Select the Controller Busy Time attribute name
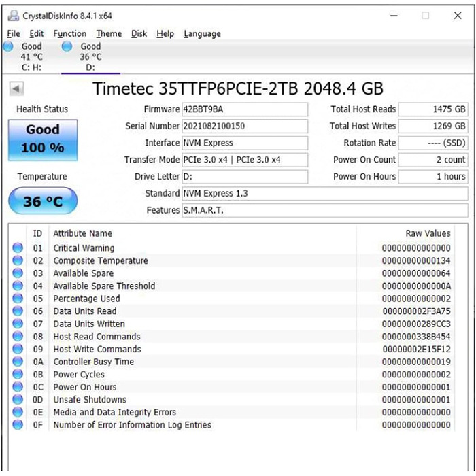The height and width of the screenshot is (476, 476). point(94,362)
